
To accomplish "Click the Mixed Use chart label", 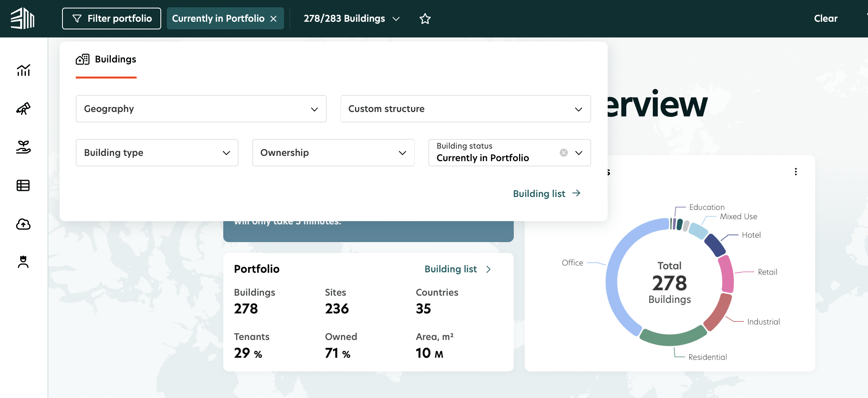I will pos(738,216).
